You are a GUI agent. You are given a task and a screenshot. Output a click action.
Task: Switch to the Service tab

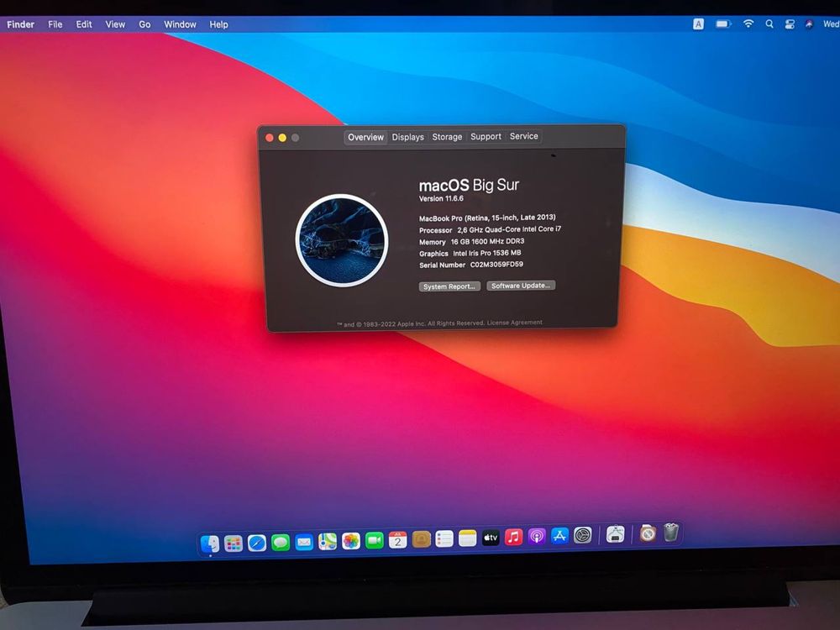[x=524, y=136]
